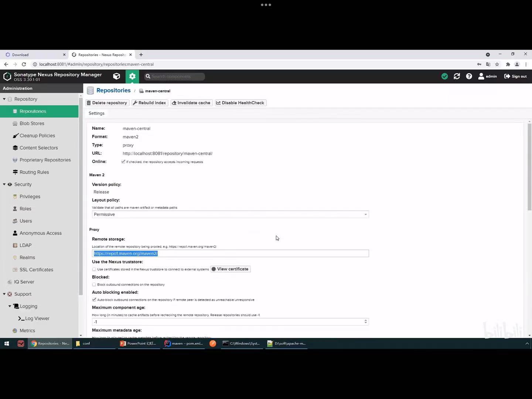The height and width of the screenshot is (399, 532).
Task: Open Realms in sidebar
Action: pos(27,258)
